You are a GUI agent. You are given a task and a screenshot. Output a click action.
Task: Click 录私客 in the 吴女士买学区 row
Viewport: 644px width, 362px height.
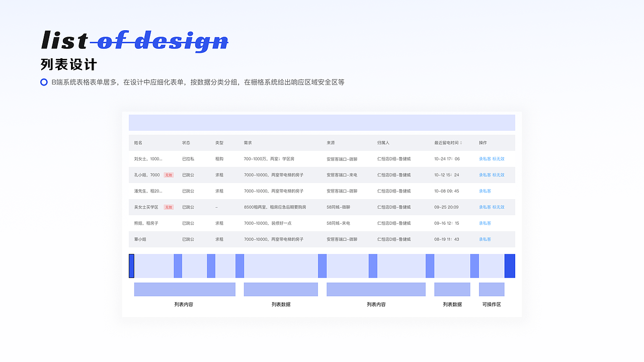[x=485, y=207]
